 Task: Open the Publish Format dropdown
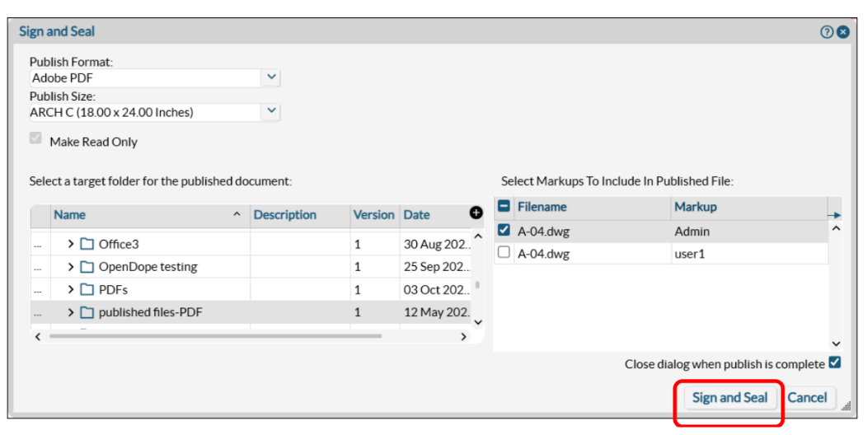pyautogui.click(x=270, y=77)
